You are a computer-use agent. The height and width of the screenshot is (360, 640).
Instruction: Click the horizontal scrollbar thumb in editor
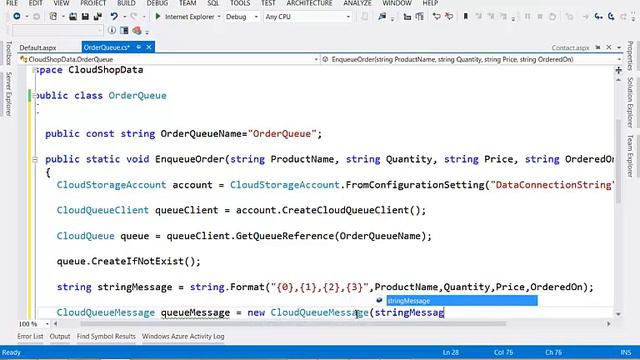pos(293,324)
